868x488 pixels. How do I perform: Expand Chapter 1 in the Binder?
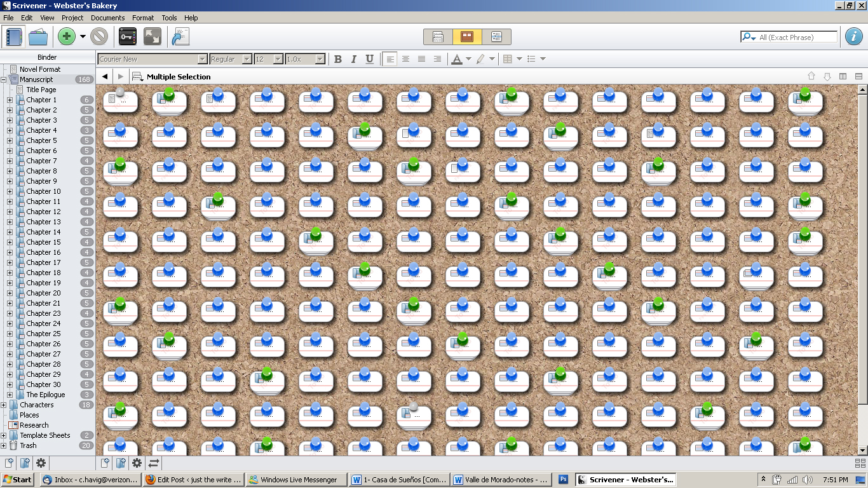click(x=10, y=100)
